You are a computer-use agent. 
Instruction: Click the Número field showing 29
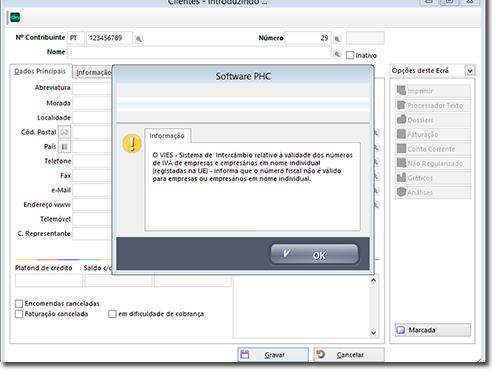tap(308, 38)
